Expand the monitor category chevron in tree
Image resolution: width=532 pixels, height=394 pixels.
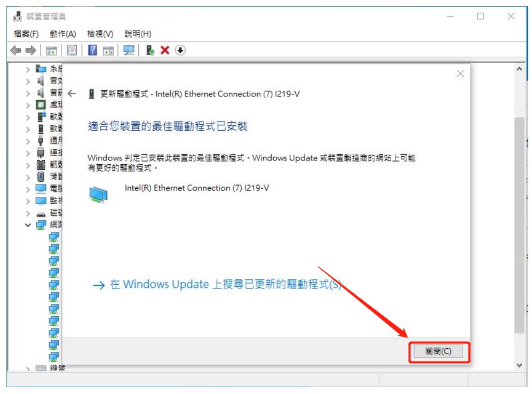(x=28, y=201)
